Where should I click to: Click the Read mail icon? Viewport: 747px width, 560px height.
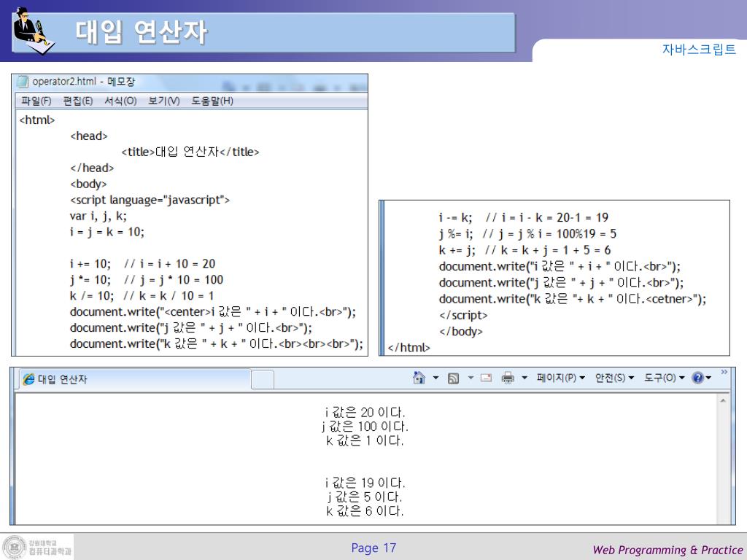point(486,378)
